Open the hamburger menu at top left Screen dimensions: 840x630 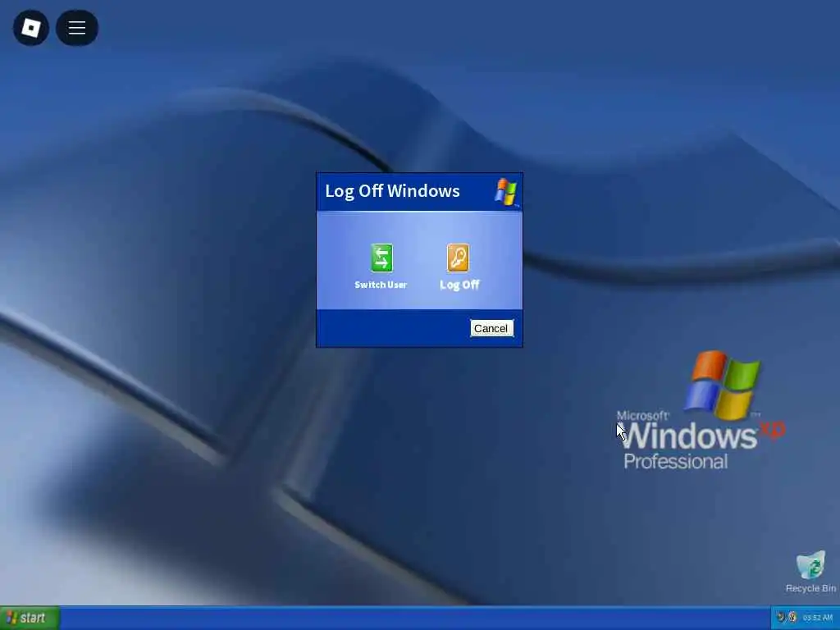pos(76,28)
